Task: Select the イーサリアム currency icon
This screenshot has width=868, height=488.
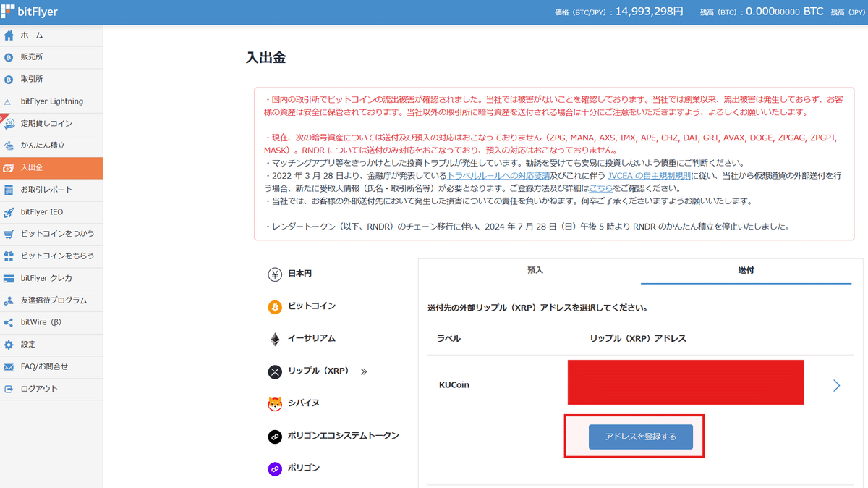Action: tap(274, 338)
